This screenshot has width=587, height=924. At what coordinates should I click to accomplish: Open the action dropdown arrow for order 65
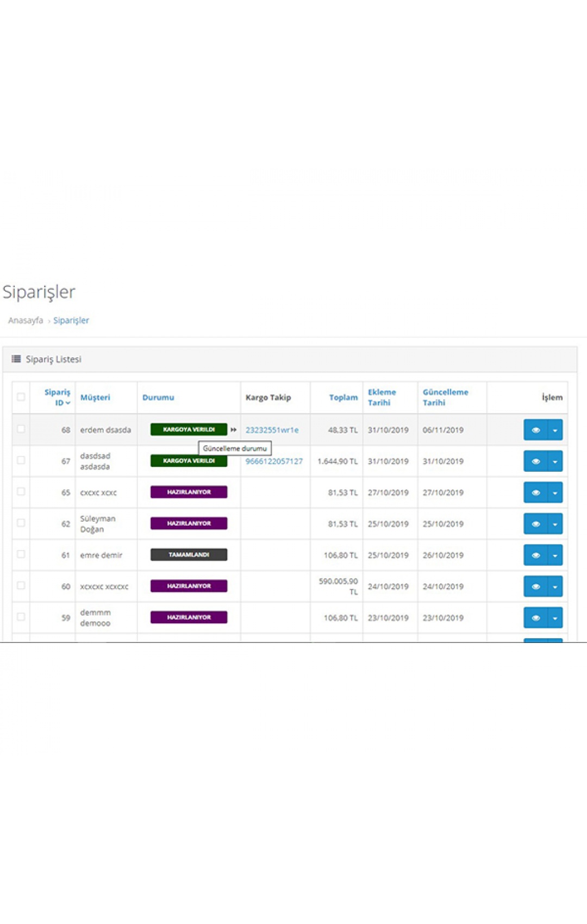555,493
